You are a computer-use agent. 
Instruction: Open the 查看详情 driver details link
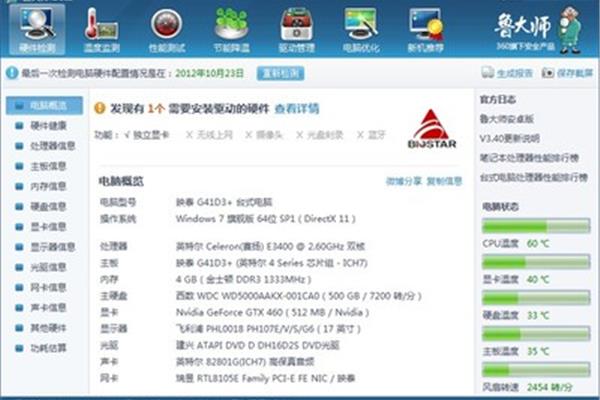(x=297, y=109)
